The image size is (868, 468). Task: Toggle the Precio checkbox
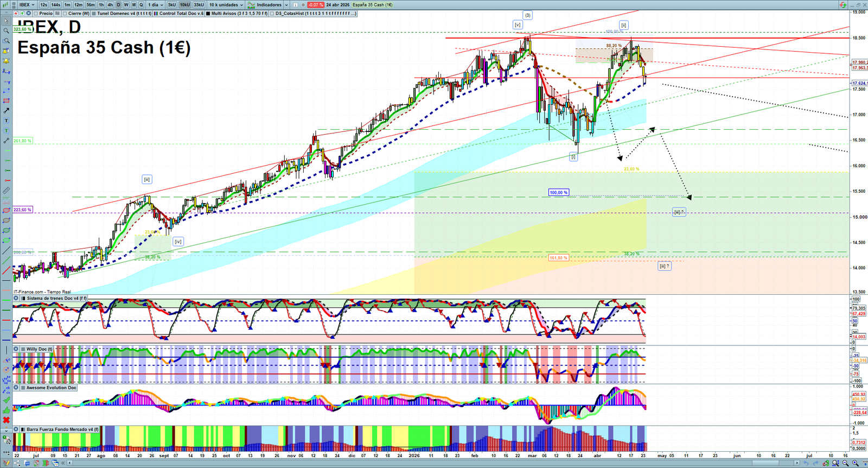(36, 14)
